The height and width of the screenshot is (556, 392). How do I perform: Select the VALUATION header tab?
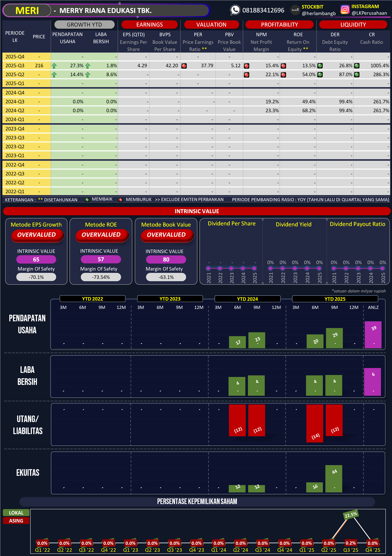click(211, 24)
